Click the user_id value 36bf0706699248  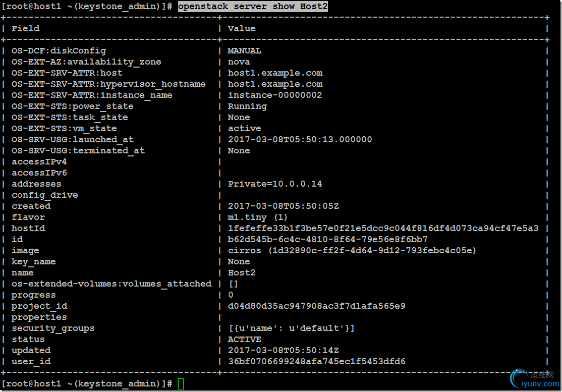click(x=316, y=361)
